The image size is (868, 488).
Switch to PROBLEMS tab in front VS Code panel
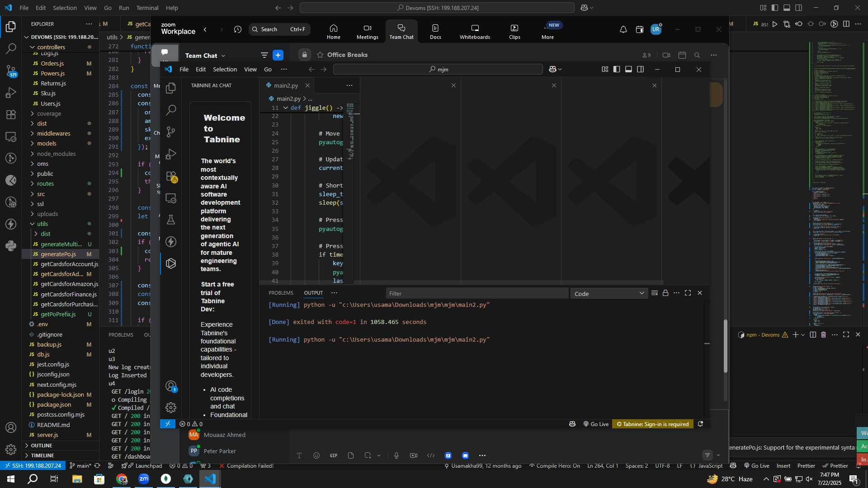(x=281, y=293)
